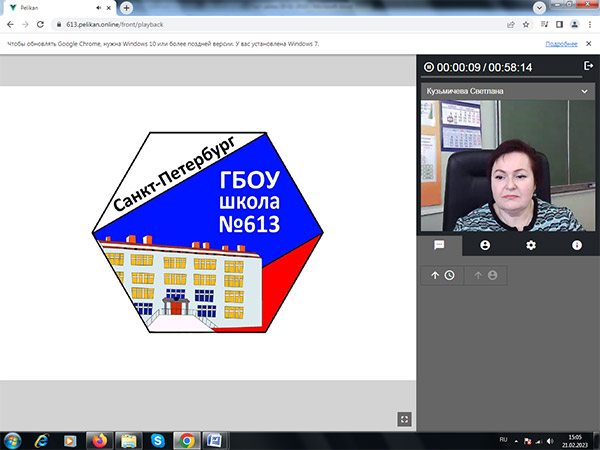Pause playback with the stop icon
The height and width of the screenshot is (450, 600).
(x=429, y=67)
